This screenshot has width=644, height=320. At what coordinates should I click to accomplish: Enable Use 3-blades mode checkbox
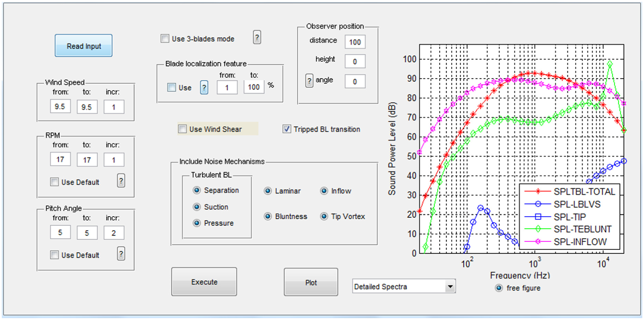(x=165, y=38)
